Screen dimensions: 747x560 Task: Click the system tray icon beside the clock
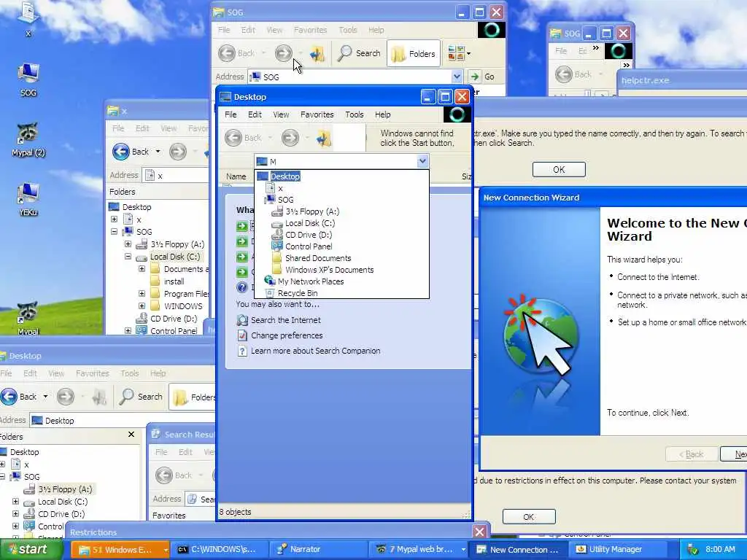pyautogui.click(x=692, y=550)
